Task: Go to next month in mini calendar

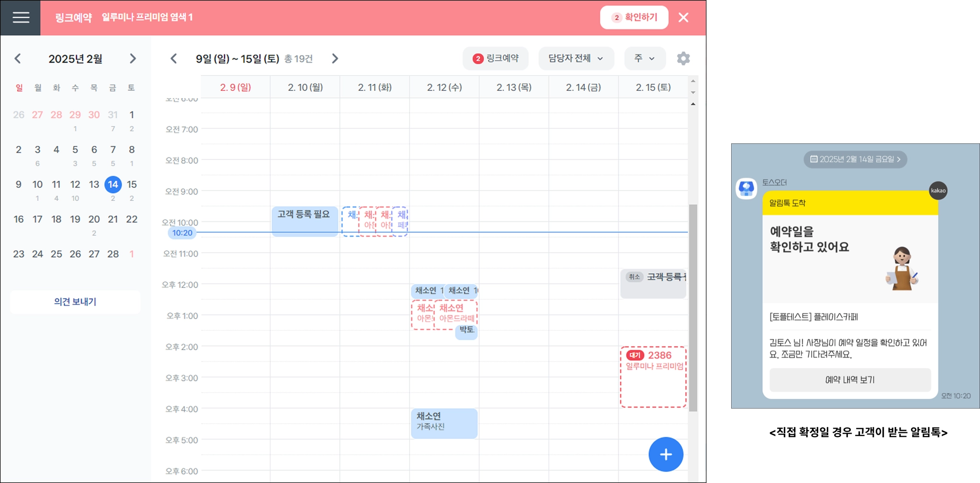Action: (133, 59)
